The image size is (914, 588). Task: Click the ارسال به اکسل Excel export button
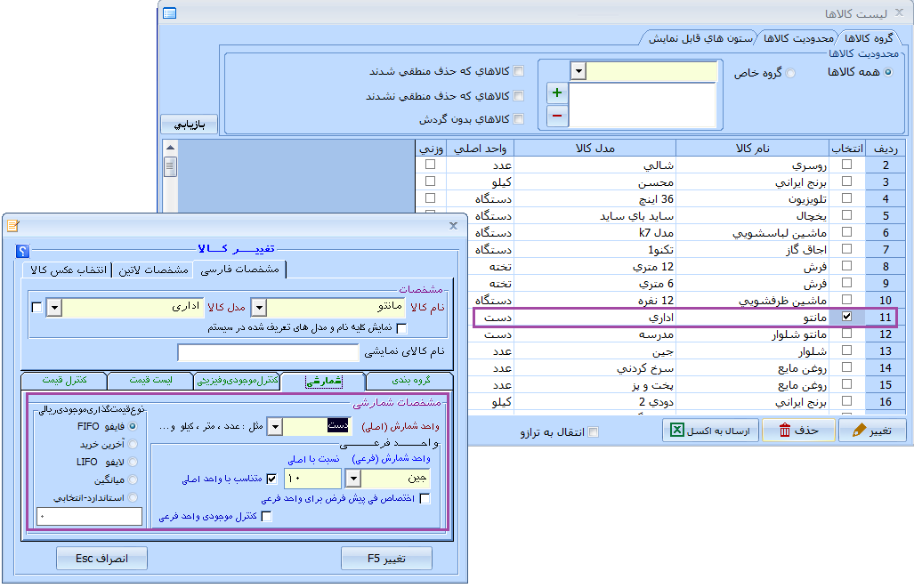[x=710, y=431]
